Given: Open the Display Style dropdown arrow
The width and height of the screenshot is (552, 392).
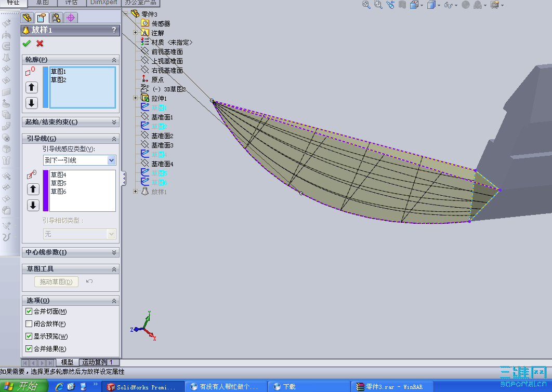Looking at the screenshot, I should coord(439,5).
